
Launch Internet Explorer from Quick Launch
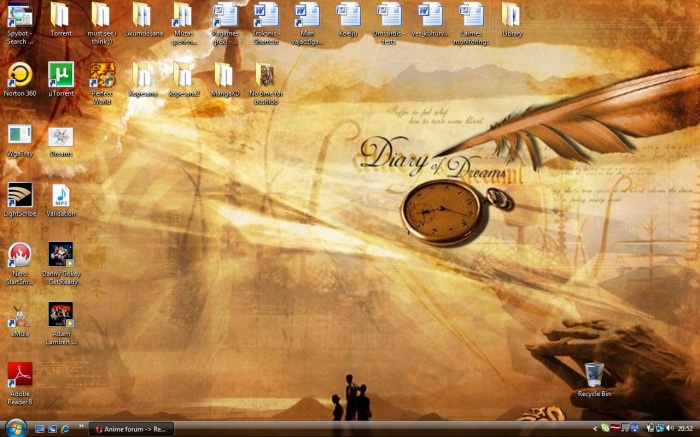click(65, 429)
